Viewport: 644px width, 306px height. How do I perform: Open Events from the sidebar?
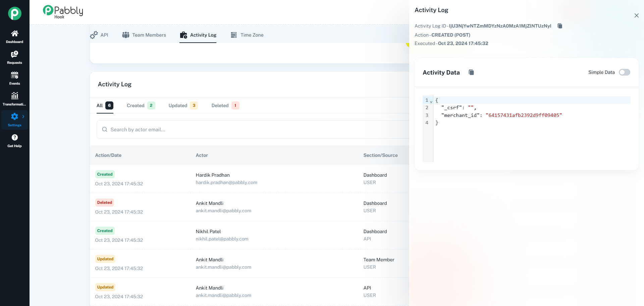(15, 78)
